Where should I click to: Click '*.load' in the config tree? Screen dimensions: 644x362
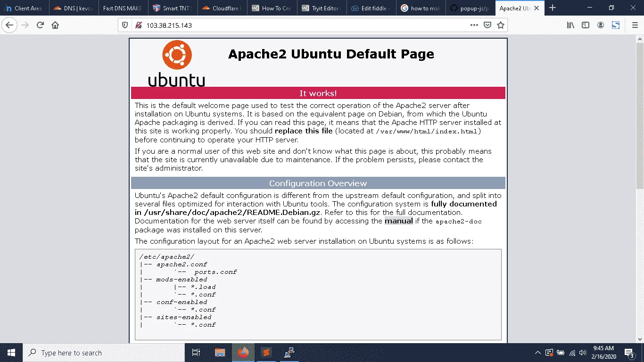203,287
